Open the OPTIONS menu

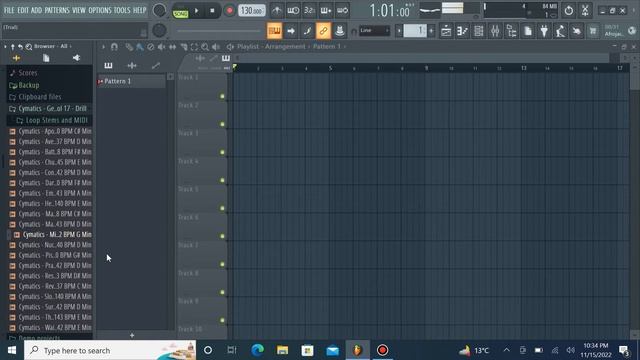point(100,10)
